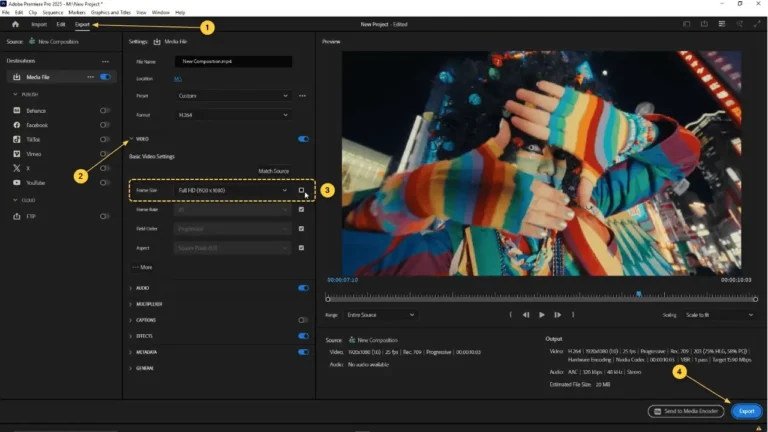Enable the FTP destination toggle
The height and width of the screenshot is (432, 768).
point(105,216)
